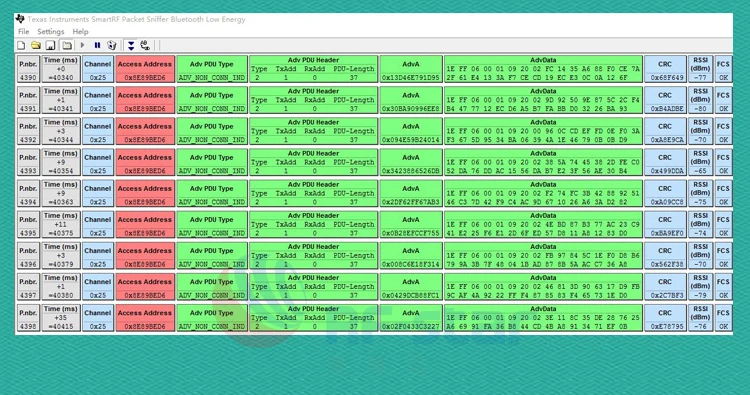Click the New capture document icon

[21, 45]
